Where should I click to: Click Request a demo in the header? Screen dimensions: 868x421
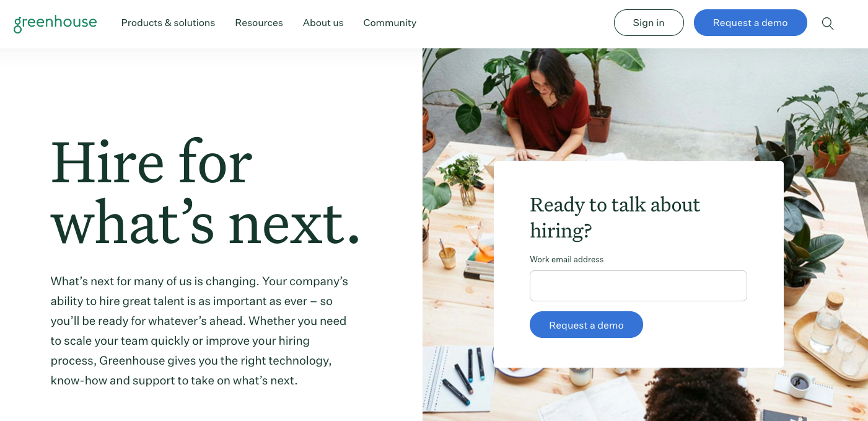(750, 23)
